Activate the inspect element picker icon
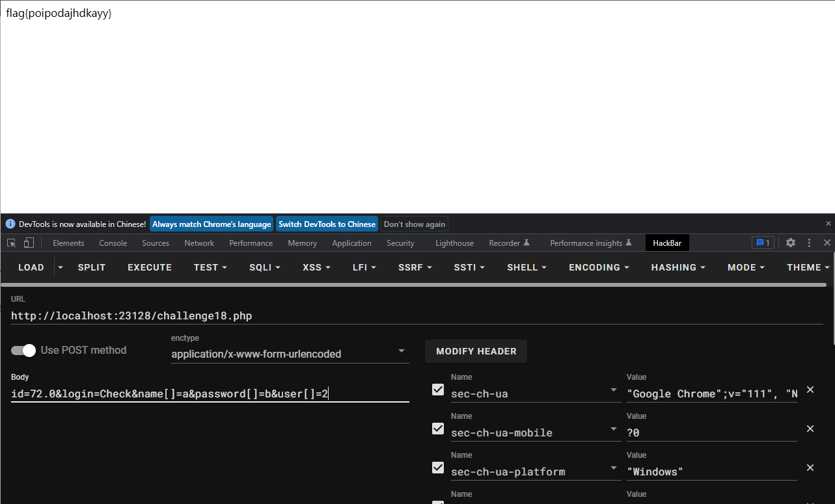The height and width of the screenshot is (504, 835). tap(12, 243)
